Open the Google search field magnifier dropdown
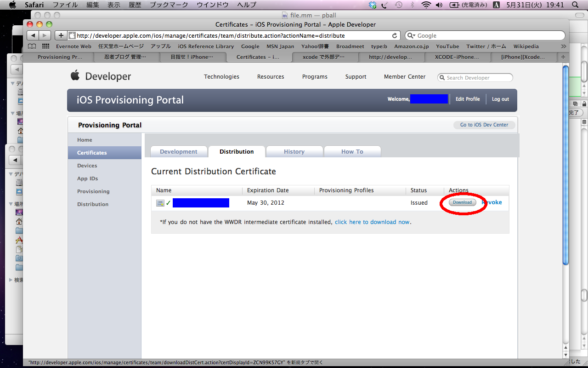 411,35
